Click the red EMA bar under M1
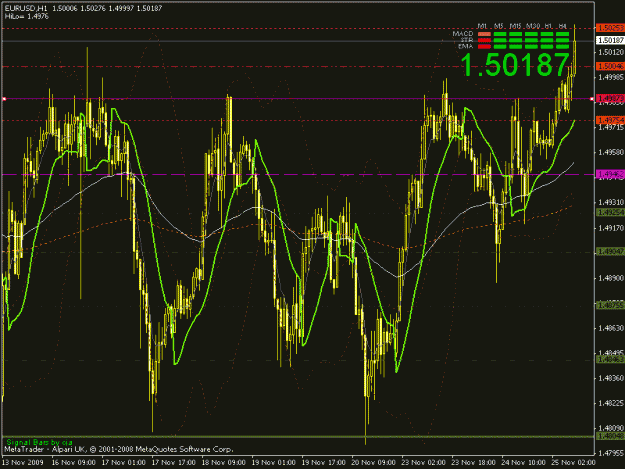Viewport: 625px width, 469px height. 484,47
